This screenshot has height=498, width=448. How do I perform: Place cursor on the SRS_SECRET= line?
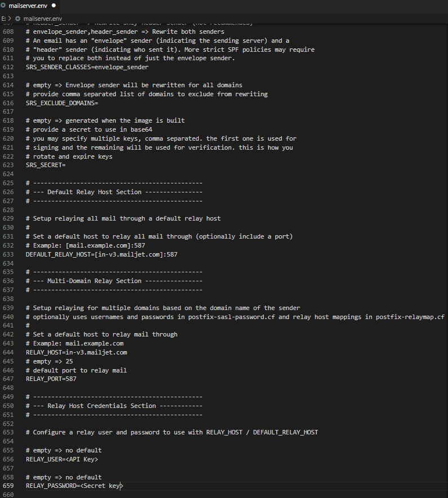(46, 165)
